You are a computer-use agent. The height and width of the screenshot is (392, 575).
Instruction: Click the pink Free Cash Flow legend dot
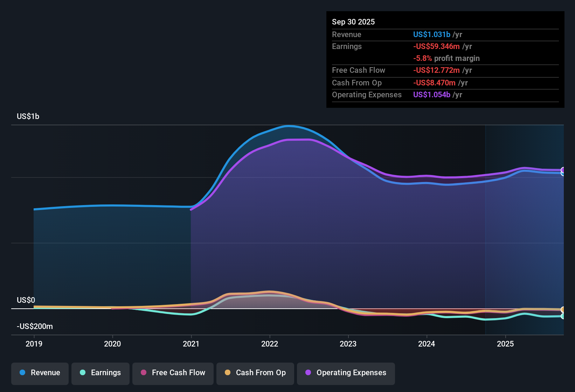[143, 373]
